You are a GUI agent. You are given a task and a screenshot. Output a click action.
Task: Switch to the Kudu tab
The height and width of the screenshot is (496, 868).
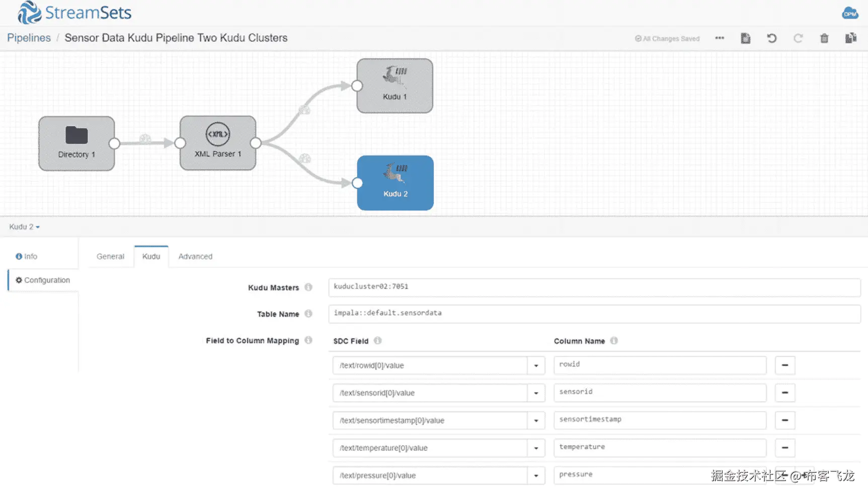[x=151, y=256]
